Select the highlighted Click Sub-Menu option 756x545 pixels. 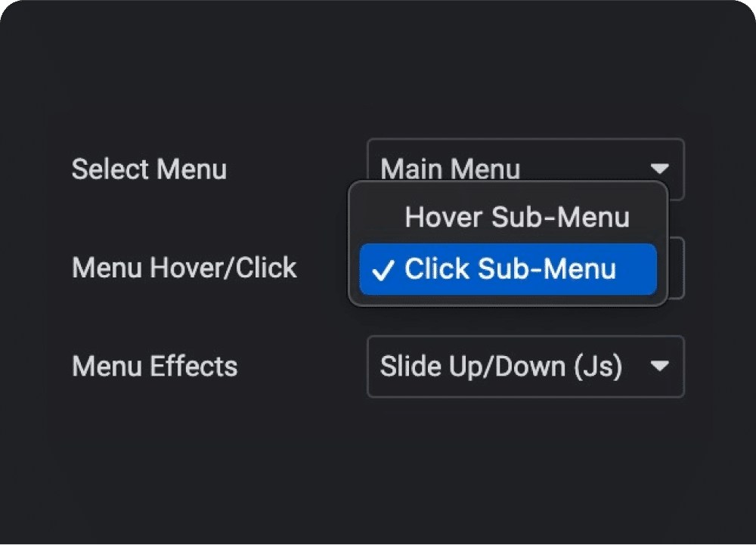coord(508,269)
